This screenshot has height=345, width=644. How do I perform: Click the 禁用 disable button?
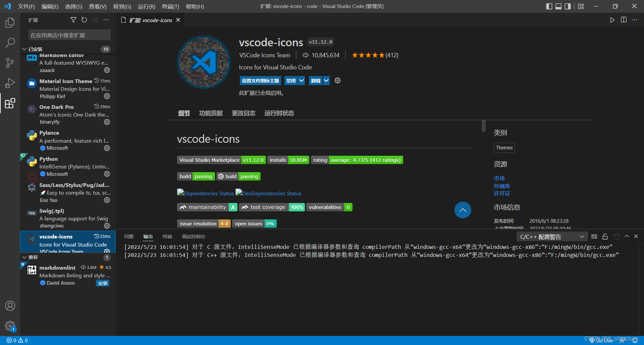[291, 80]
